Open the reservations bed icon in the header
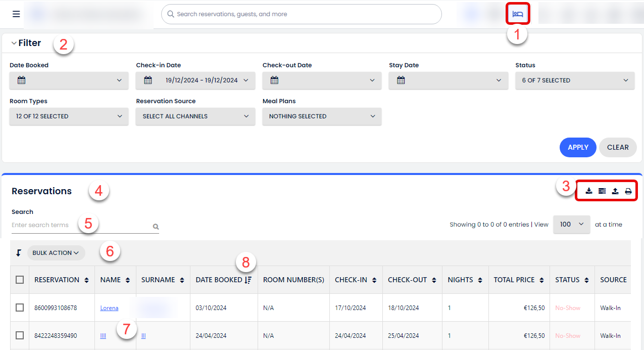644x350 pixels. [x=518, y=14]
